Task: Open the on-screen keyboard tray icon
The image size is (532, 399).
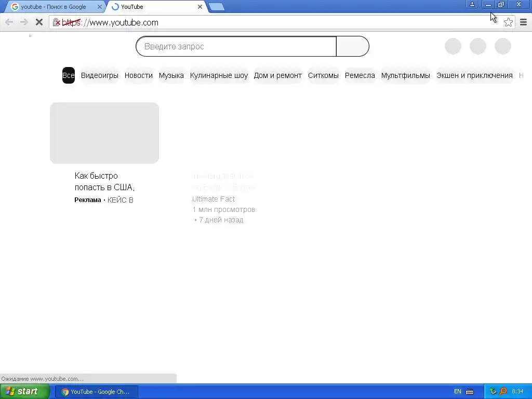Action: [x=470, y=392]
